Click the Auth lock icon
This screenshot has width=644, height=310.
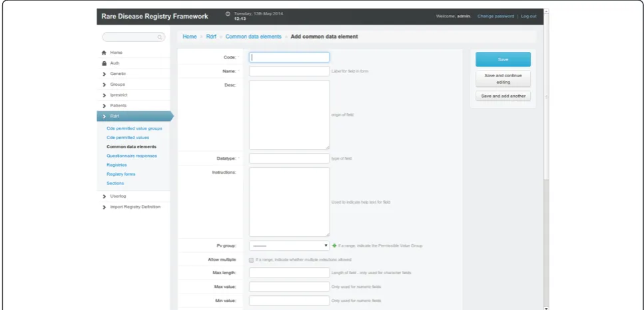pyautogui.click(x=104, y=64)
